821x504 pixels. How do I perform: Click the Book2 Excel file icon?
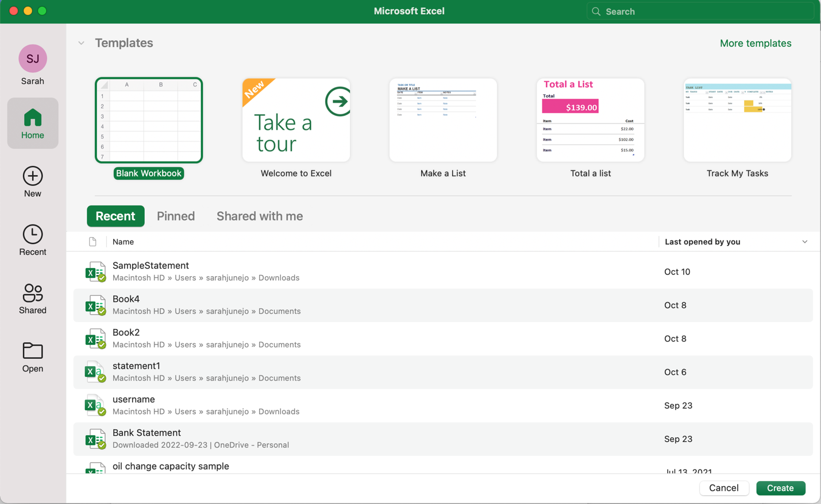[x=95, y=339]
